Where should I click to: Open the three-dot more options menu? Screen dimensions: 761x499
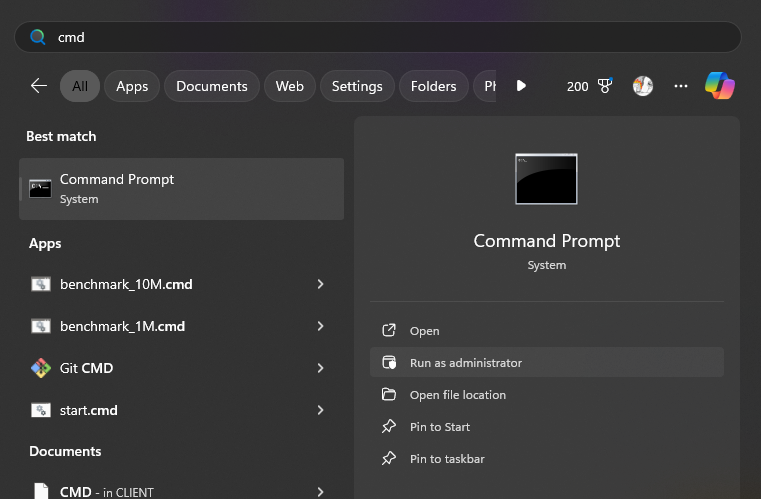click(681, 86)
